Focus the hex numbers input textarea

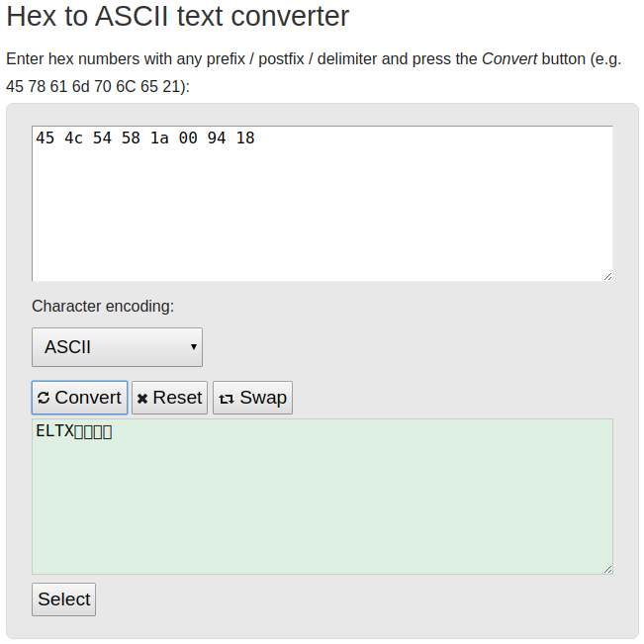point(322,204)
